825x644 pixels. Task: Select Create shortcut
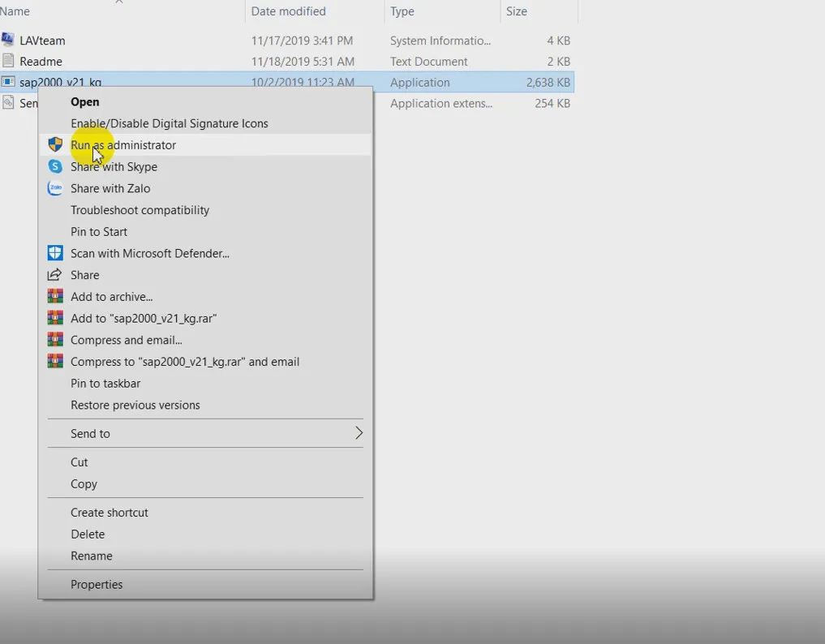click(110, 512)
